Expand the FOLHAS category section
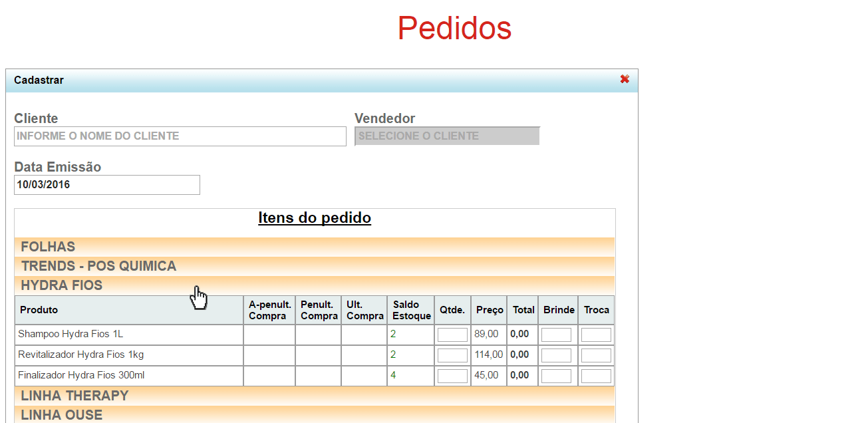The width and height of the screenshot is (868, 423). [x=315, y=247]
